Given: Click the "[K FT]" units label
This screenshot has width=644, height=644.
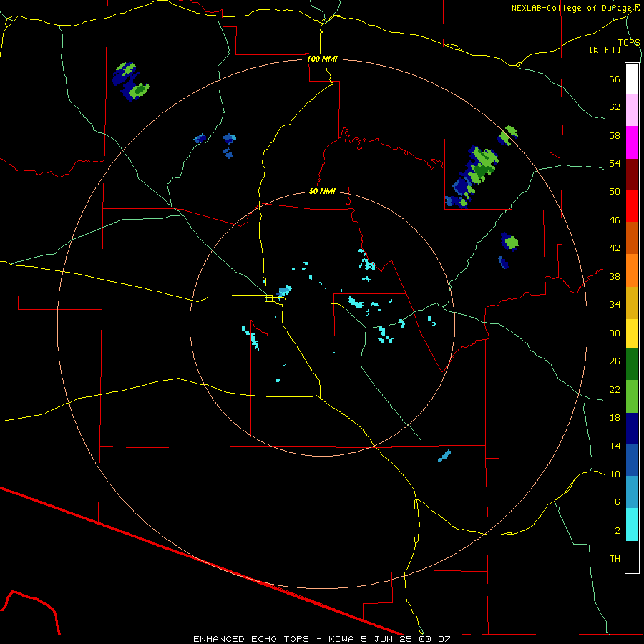Looking at the screenshot, I should coord(605,49).
